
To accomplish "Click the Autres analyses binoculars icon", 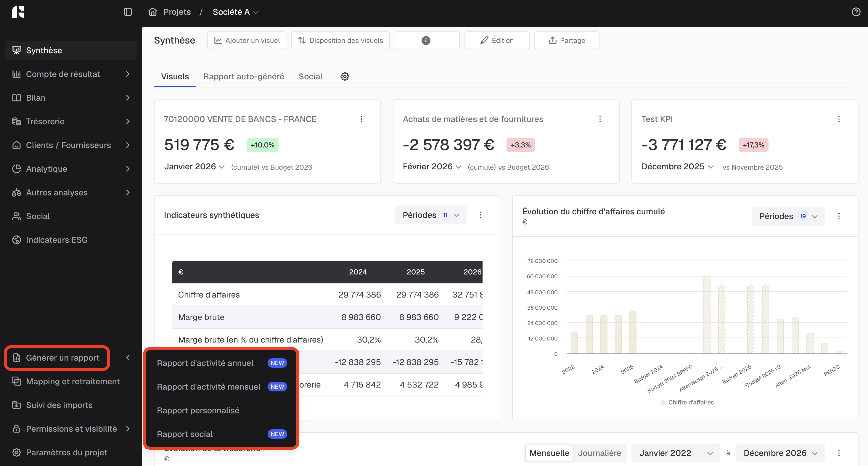I will [x=17, y=192].
